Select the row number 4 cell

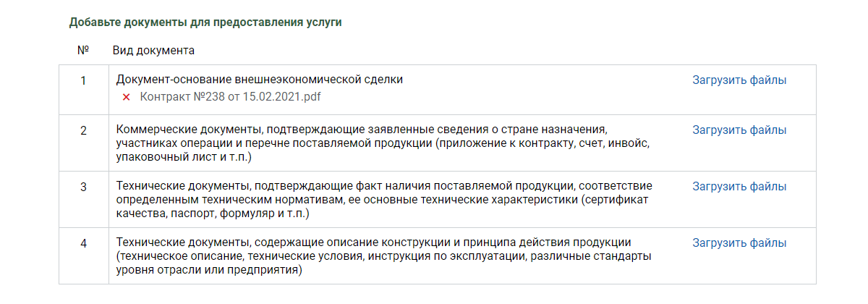coord(83,256)
